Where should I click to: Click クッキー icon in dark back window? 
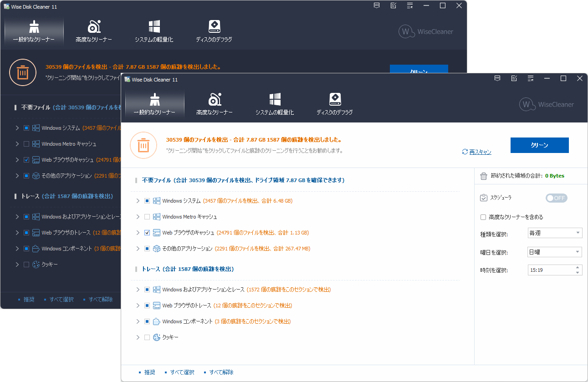36,265
